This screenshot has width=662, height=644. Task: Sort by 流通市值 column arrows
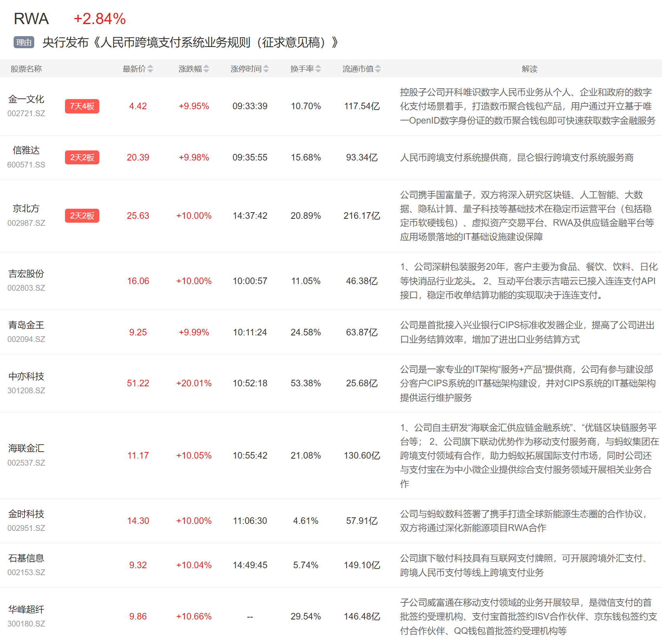tap(378, 69)
